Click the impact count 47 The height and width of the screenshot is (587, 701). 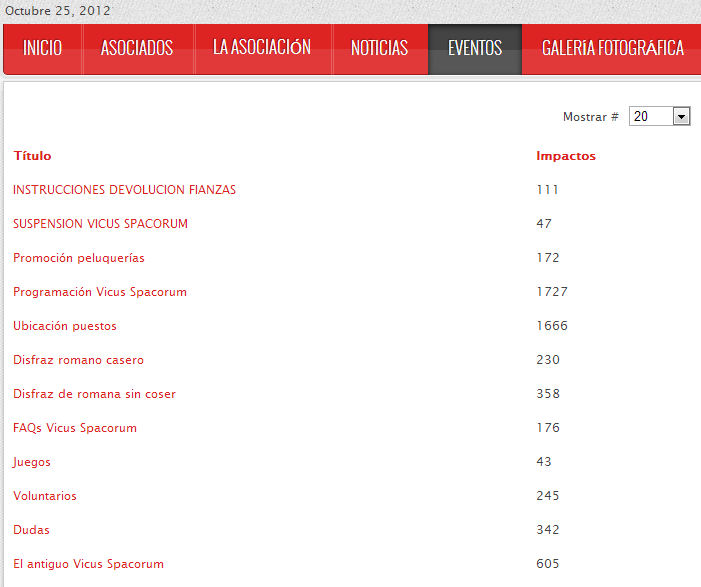[x=544, y=224]
